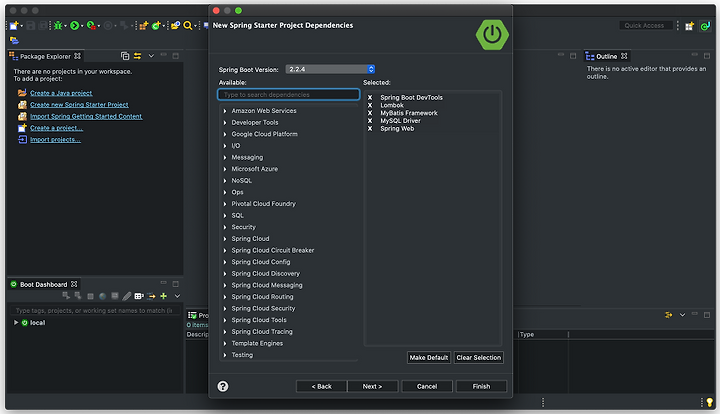The width and height of the screenshot is (720, 414).
Task: Click the < Back button
Action: pyautogui.click(x=321, y=386)
